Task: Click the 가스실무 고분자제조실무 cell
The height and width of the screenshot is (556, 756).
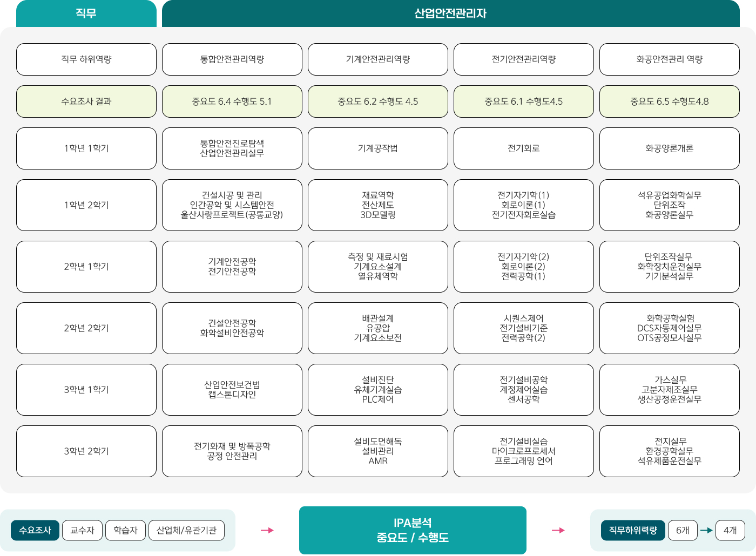Action: (670, 390)
